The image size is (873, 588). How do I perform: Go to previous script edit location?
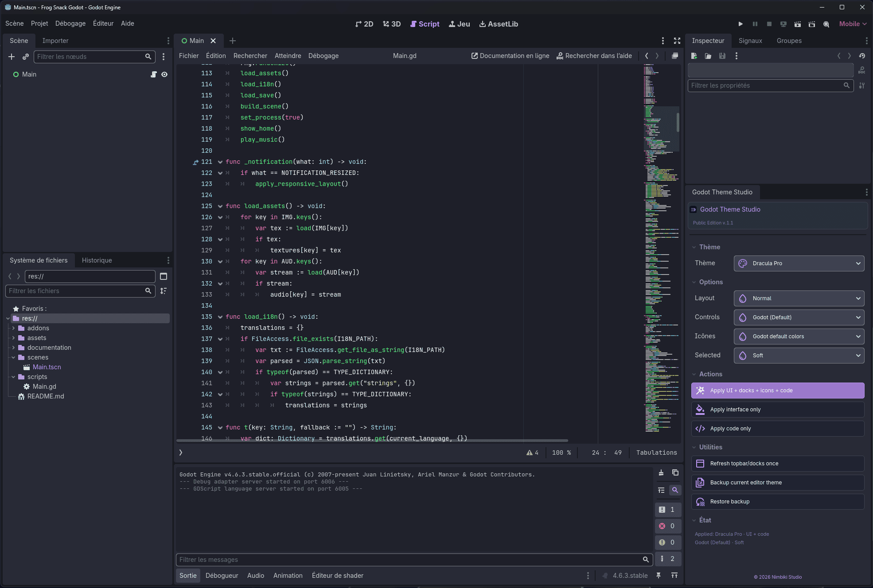pyautogui.click(x=647, y=56)
